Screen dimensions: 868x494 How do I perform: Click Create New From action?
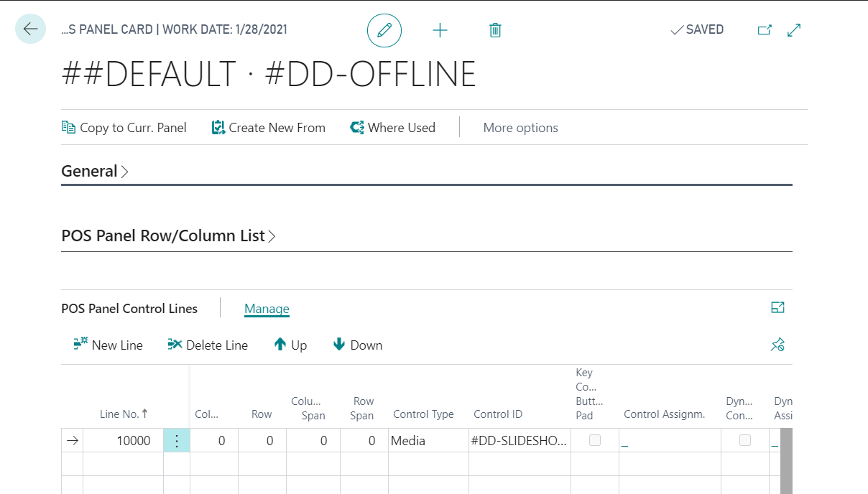(269, 128)
